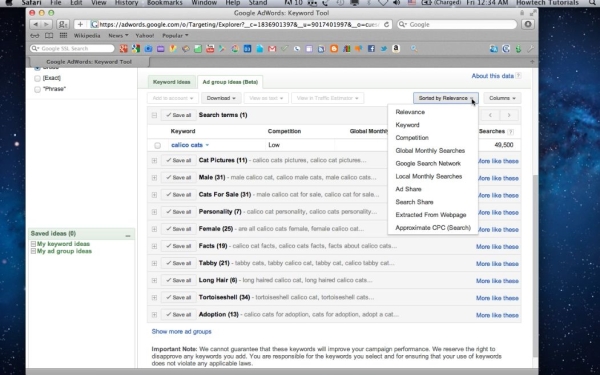This screenshot has width=600, height=375.
Task: Go to next results page arrow
Action: click(509, 115)
